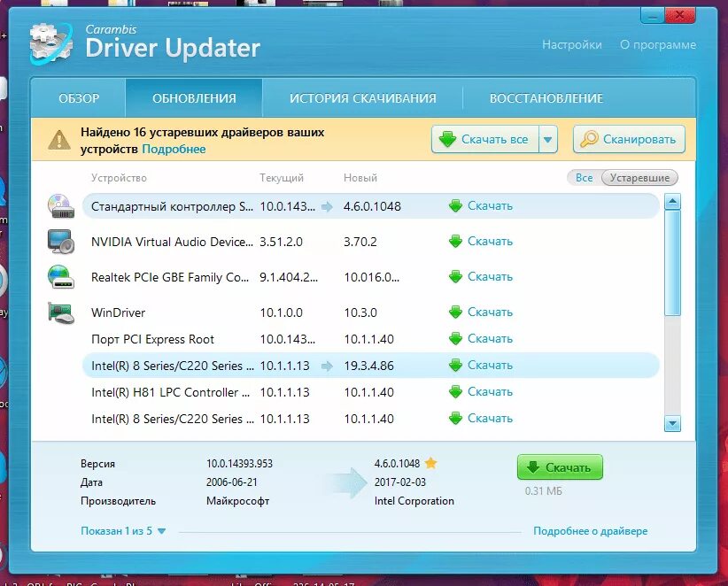Click Скачать link for Realtek PCIe GBE

(x=490, y=277)
